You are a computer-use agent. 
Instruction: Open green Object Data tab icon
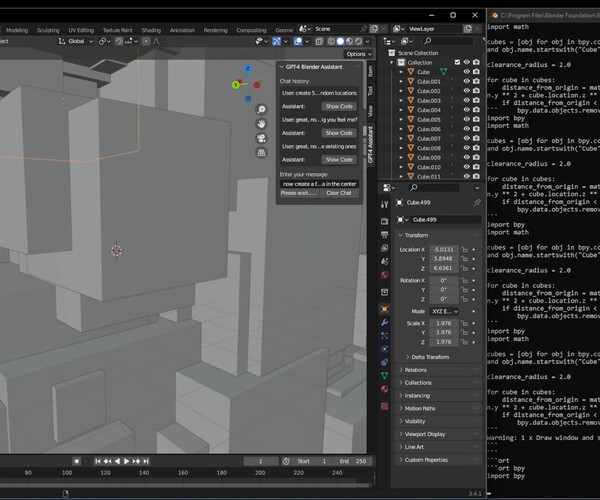385,376
